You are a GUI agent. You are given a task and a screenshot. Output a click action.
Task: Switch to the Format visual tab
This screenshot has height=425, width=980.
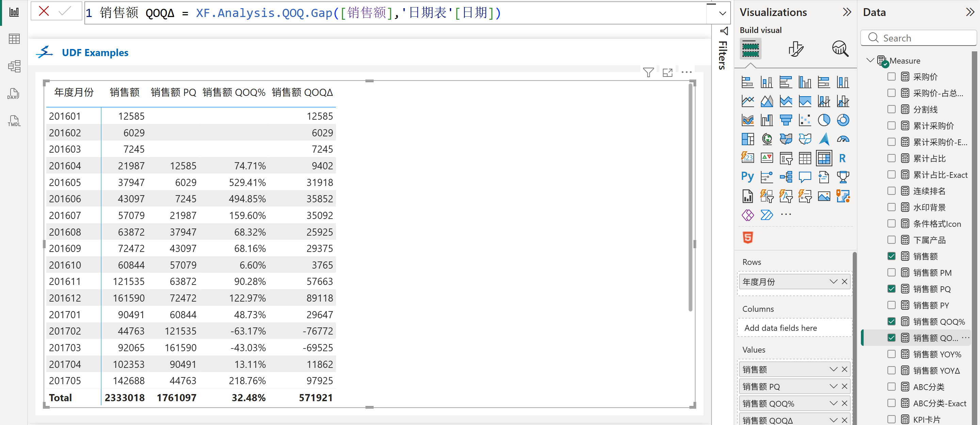pyautogui.click(x=796, y=49)
